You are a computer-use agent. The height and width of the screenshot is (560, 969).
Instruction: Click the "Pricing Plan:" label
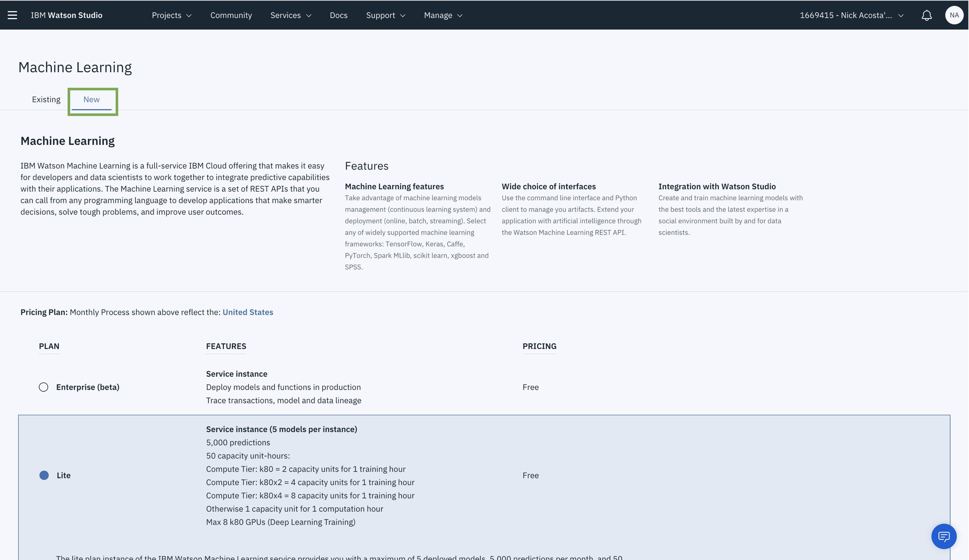click(44, 312)
